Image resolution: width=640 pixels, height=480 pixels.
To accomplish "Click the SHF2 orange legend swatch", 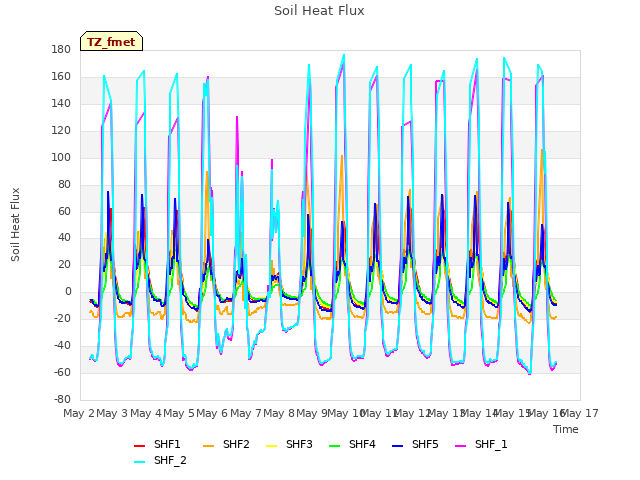I will click(x=208, y=446).
